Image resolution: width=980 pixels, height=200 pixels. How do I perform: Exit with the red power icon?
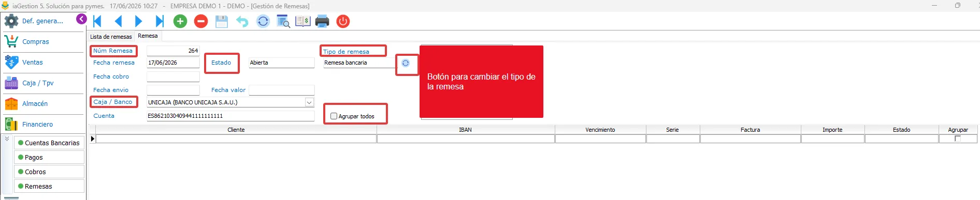point(343,21)
